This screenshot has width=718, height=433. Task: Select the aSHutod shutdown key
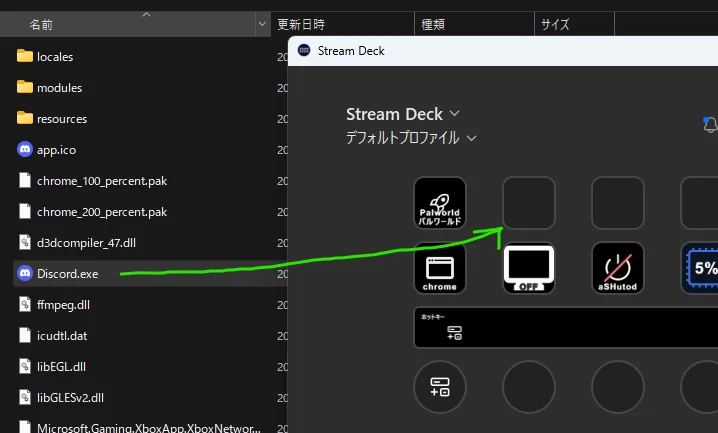coord(617,268)
